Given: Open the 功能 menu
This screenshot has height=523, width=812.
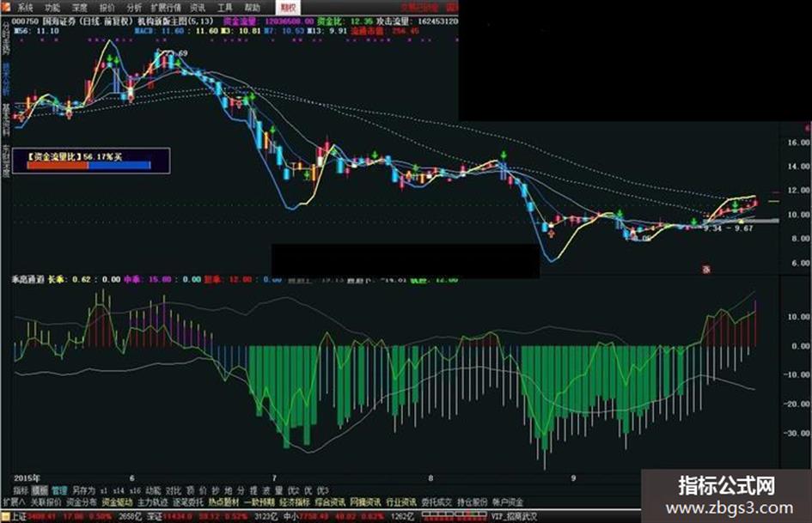Looking at the screenshot, I should [52, 8].
